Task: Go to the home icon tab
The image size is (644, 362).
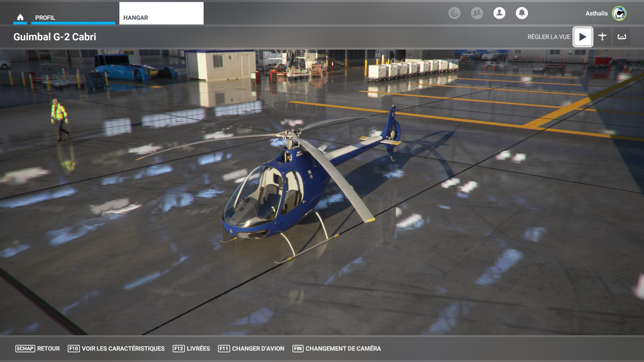Action: coord(20,17)
